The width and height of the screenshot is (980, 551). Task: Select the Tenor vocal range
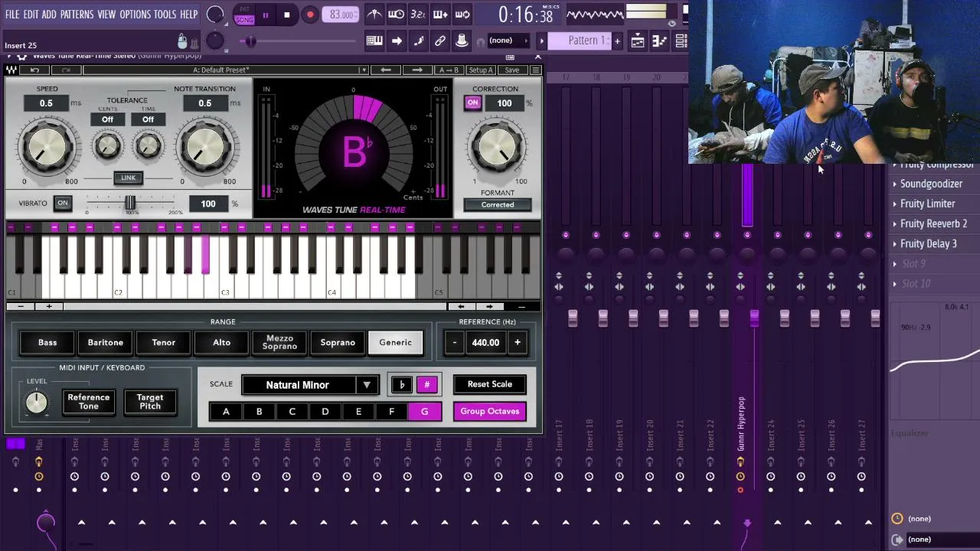click(x=164, y=342)
